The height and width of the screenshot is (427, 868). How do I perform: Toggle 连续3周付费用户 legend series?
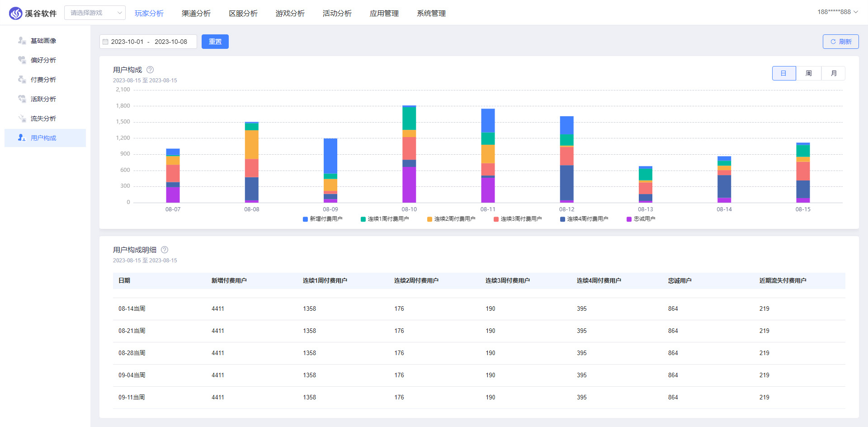[518, 219]
